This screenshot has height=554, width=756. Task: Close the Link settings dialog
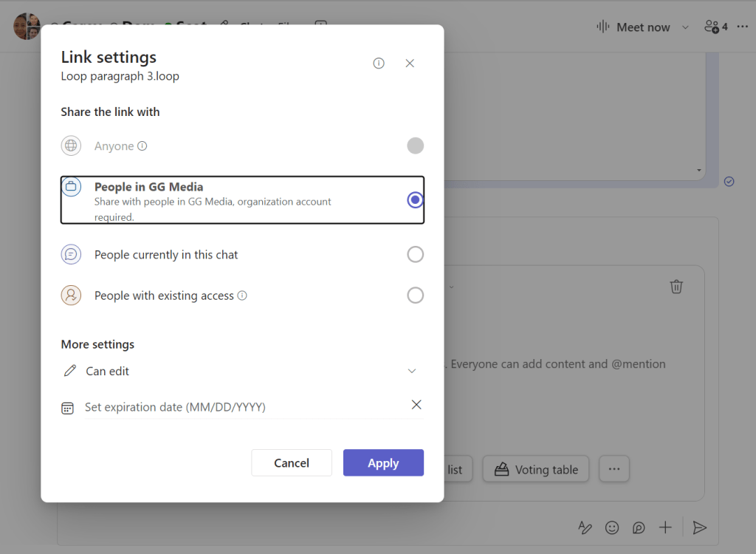[410, 64]
